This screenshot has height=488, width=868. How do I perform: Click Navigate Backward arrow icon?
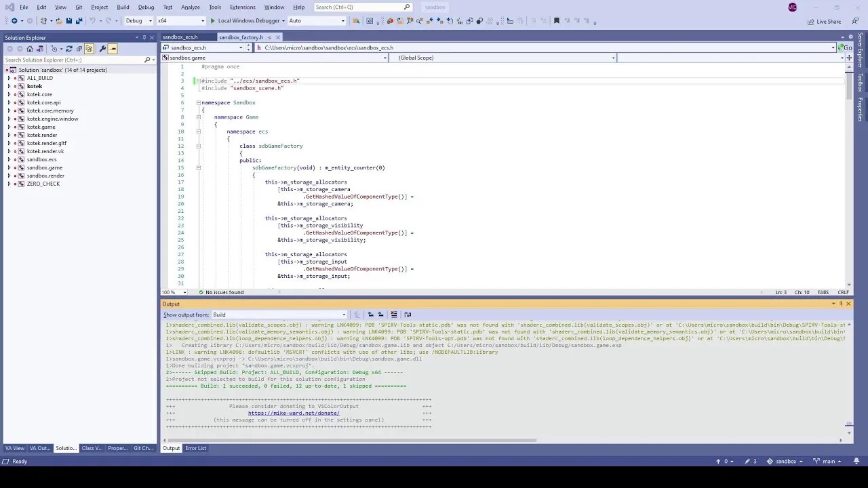(14, 20)
